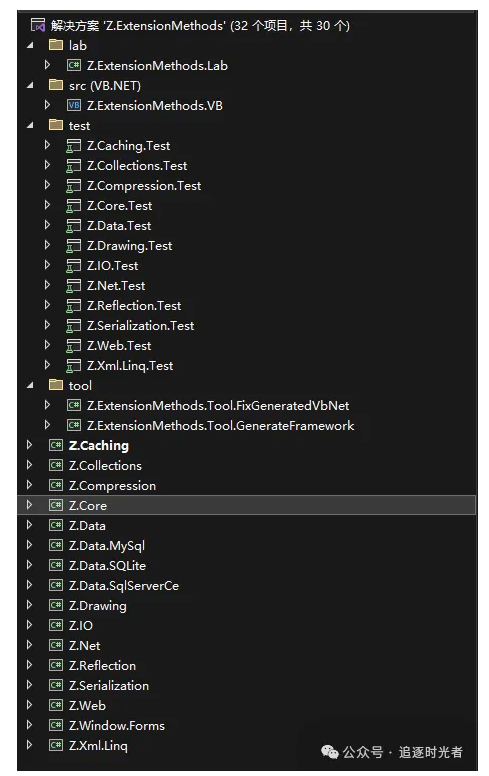The height and width of the screenshot is (776, 489).
Task: Expand the Z.Caching project node
Action: 29,445
